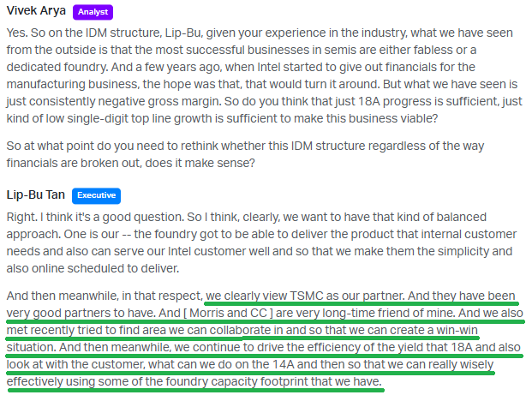Click the words 'And then meanwhile, in that respect'
The image size is (532, 395).
[105, 296]
